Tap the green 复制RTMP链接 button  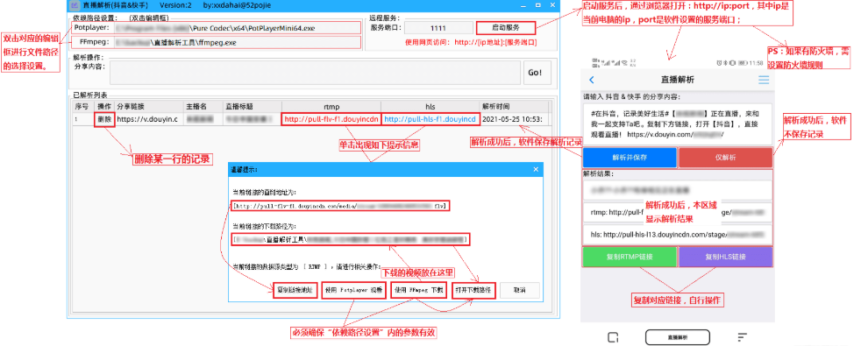pyautogui.click(x=630, y=257)
